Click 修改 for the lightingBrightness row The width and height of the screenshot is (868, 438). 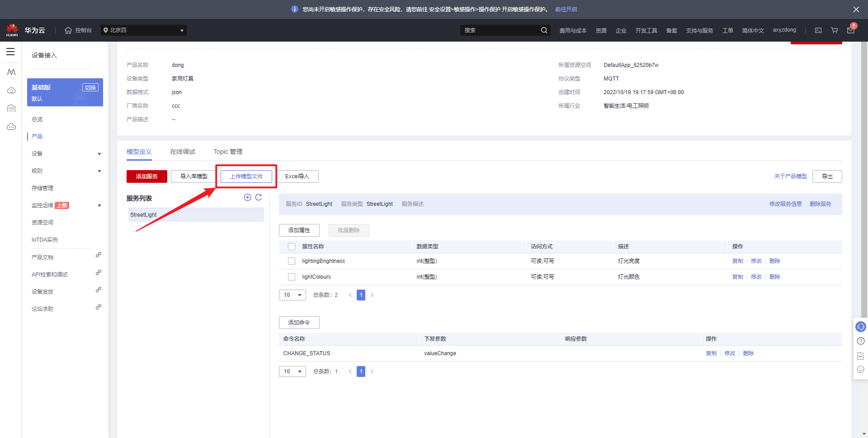pos(756,261)
